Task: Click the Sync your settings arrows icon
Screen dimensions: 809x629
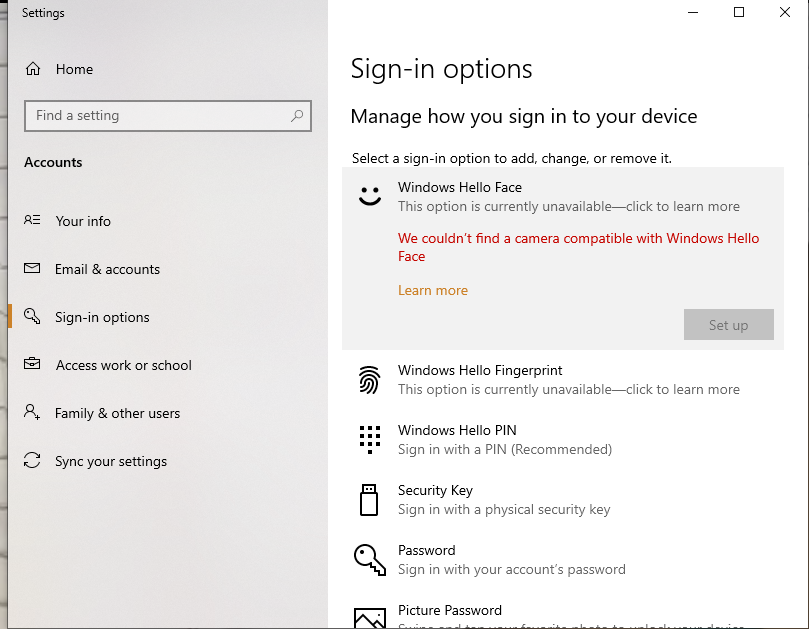Action: coord(32,460)
